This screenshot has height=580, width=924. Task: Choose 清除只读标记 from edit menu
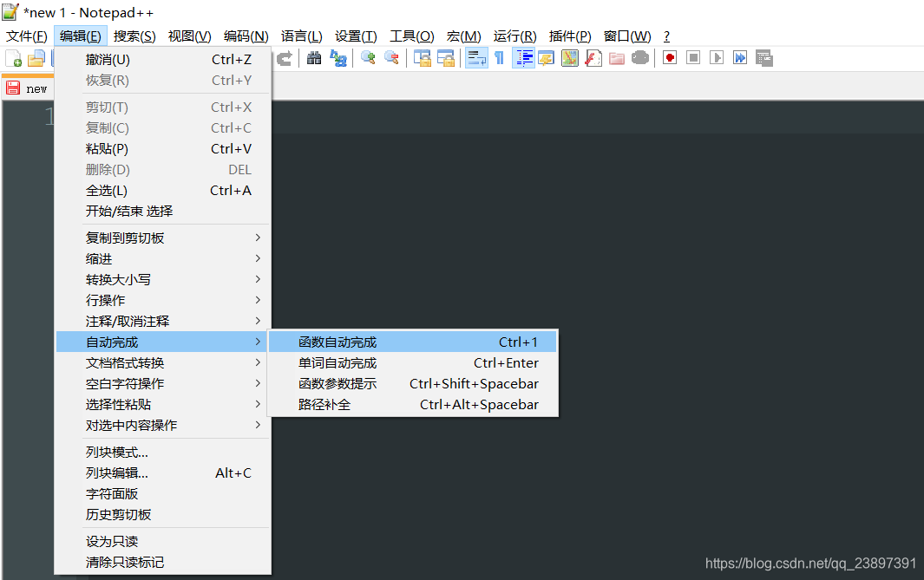[x=162, y=563]
